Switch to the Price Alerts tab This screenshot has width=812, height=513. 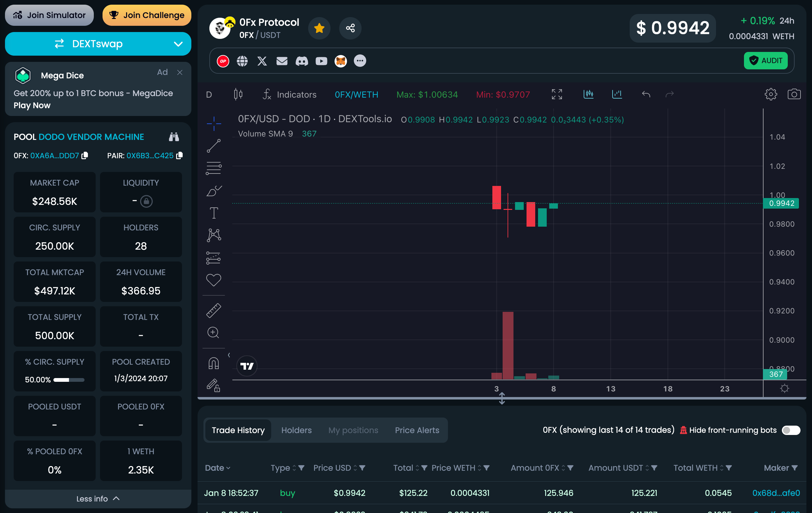pos(417,430)
